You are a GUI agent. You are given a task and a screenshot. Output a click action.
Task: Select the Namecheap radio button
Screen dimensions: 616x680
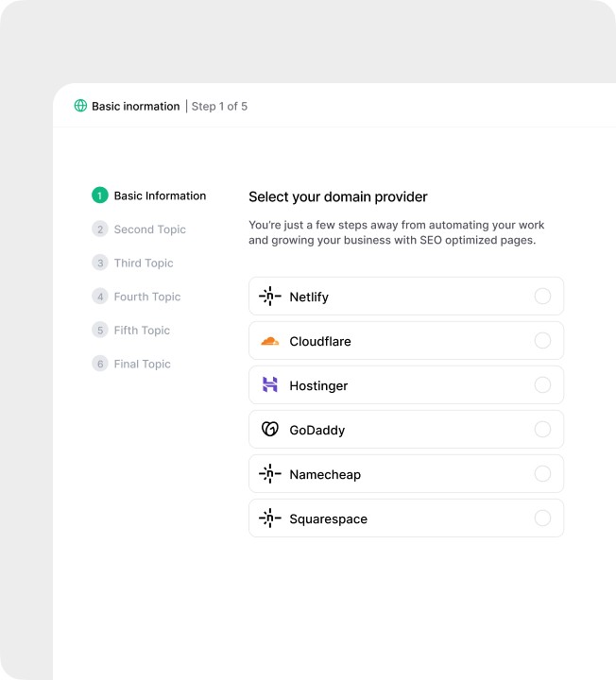[542, 473]
